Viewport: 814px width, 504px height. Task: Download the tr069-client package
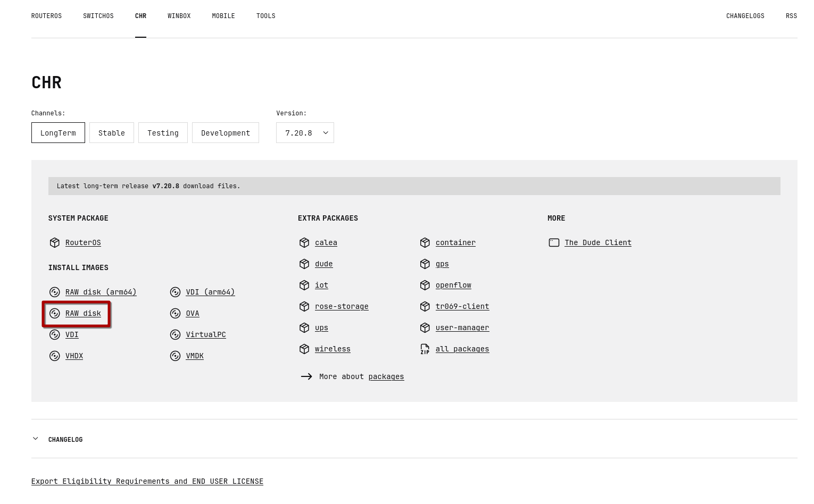point(462,306)
